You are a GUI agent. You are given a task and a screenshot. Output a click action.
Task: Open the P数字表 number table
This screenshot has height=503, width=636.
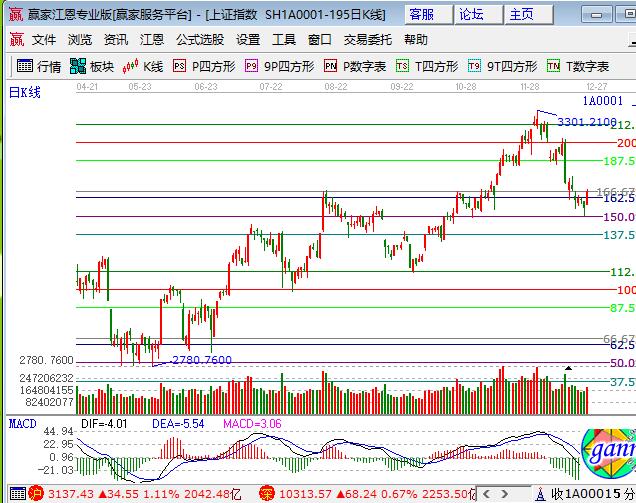(355, 66)
